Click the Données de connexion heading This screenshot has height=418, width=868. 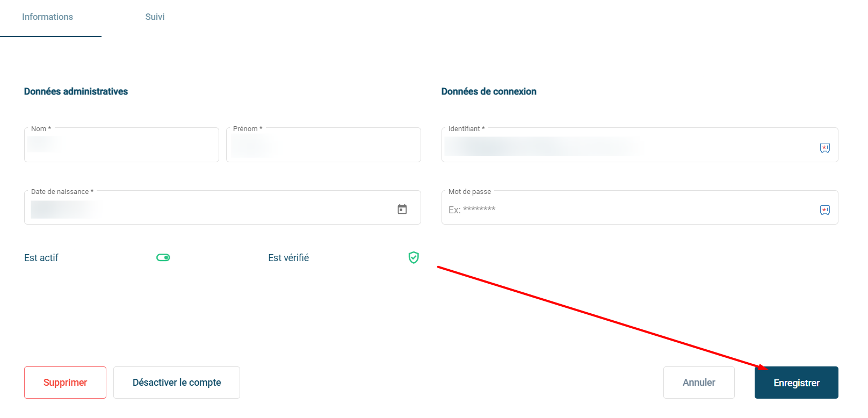pos(488,91)
